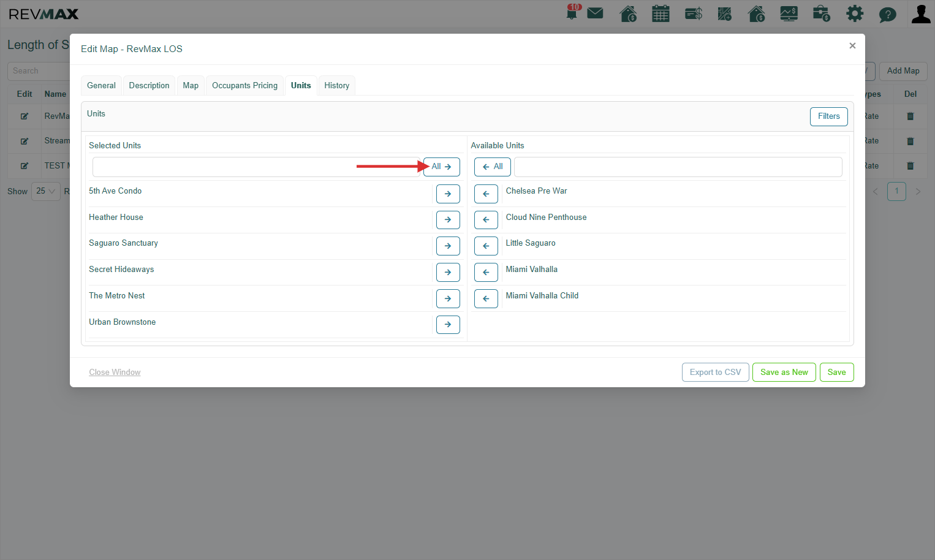935x560 pixels.
Task: Open the Occupants Pricing tab
Action: 244,86
